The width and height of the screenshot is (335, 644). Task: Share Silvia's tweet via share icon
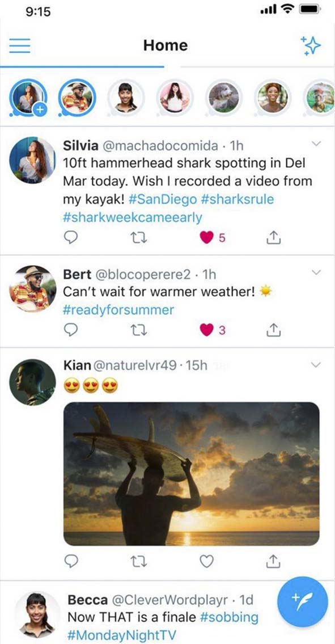tap(273, 237)
